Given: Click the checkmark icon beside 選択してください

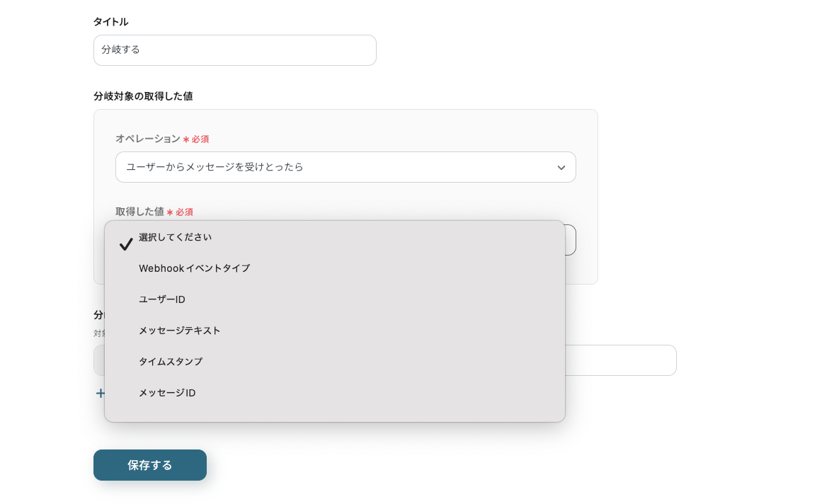Looking at the screenshot, I should [126, 244].
